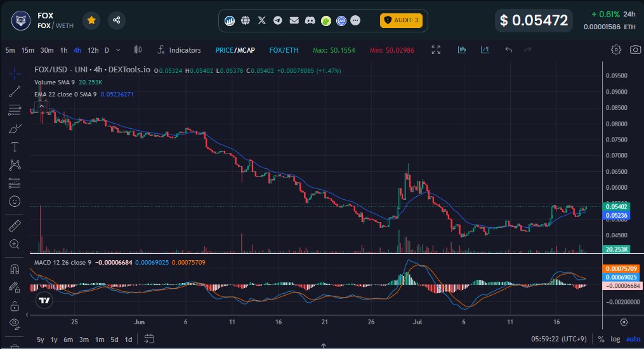The width and height of the screenshot is (644, 349).
Task: Open the Telegram link icon
Action: tap(278, 20)
